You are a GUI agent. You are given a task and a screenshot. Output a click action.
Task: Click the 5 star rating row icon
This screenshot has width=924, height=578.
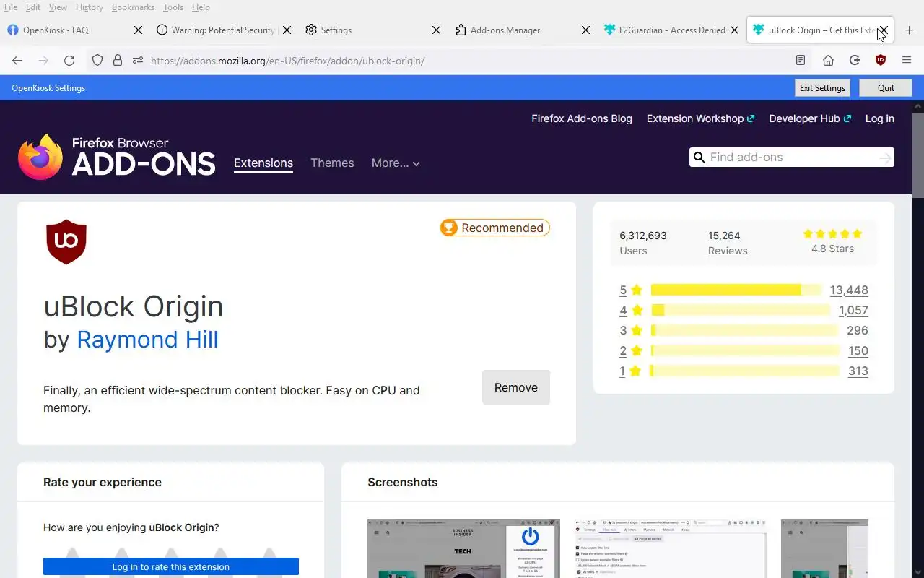click(x=636, y=290)
